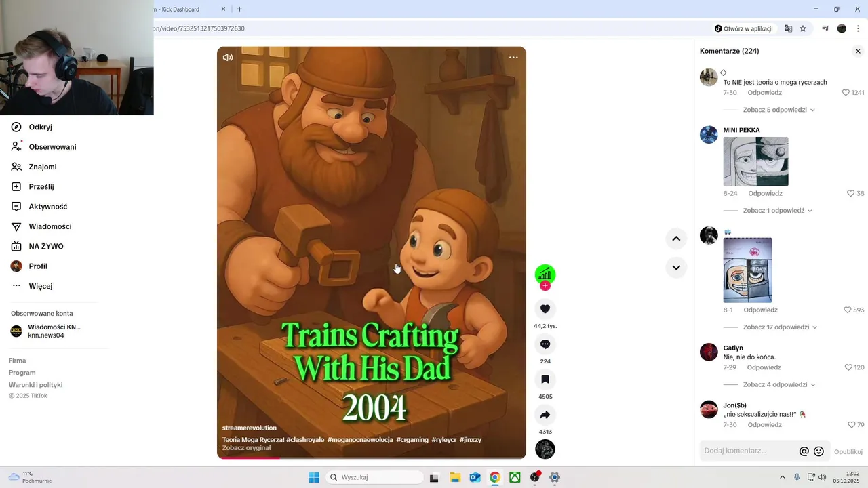This screenshot has height=488, width=868.
Task: Open the video three-dots options menu
Action: [x=513, y=58]
